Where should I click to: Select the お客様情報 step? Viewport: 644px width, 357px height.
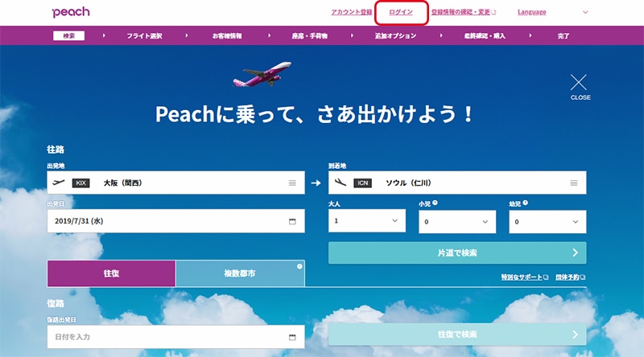(x=227, y=36)
